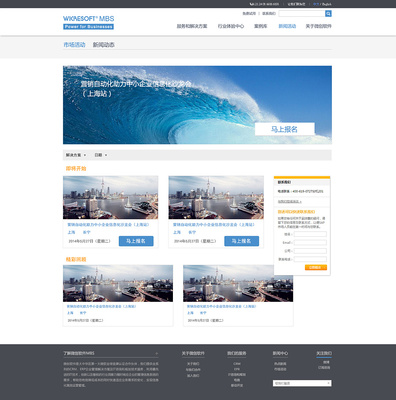Select the 市场活动 tab
The height and width of the screenshot is (400, 396).
click(x=74, y=45)
